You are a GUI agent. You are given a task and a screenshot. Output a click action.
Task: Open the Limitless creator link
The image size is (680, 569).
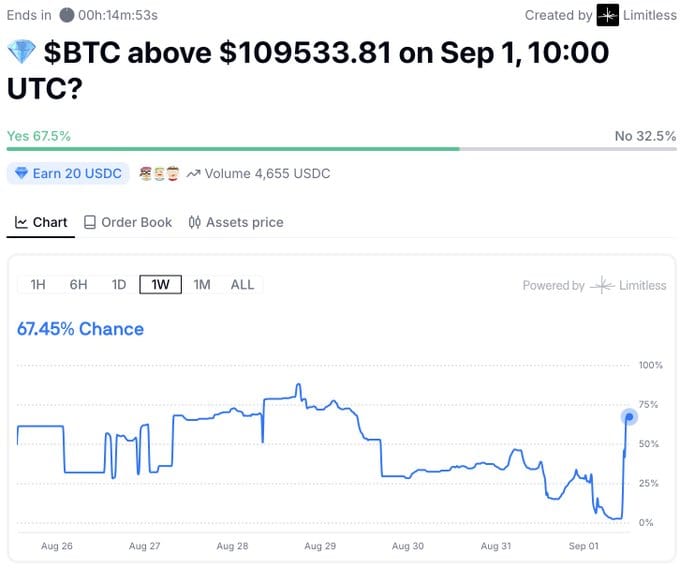pyautogui.click(x=637, y=15)
